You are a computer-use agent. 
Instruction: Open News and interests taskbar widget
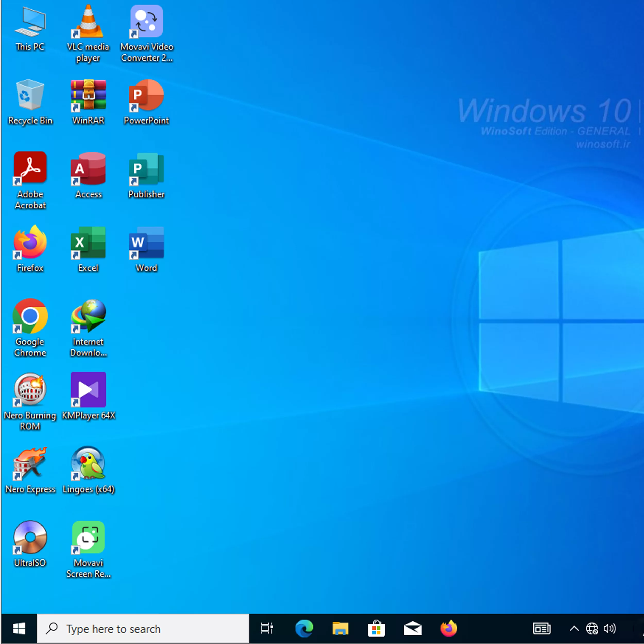coord(542,629)
